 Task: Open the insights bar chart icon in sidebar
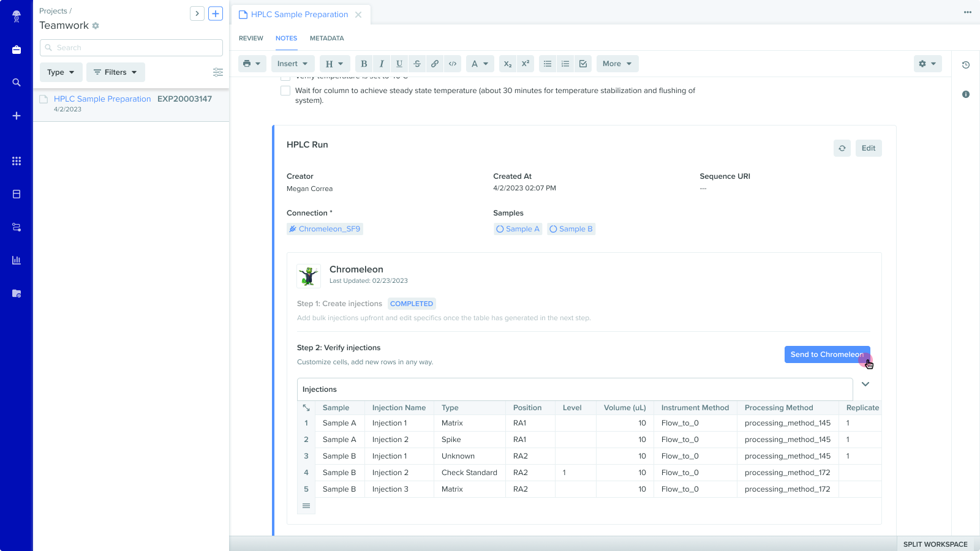click(17, 260)
